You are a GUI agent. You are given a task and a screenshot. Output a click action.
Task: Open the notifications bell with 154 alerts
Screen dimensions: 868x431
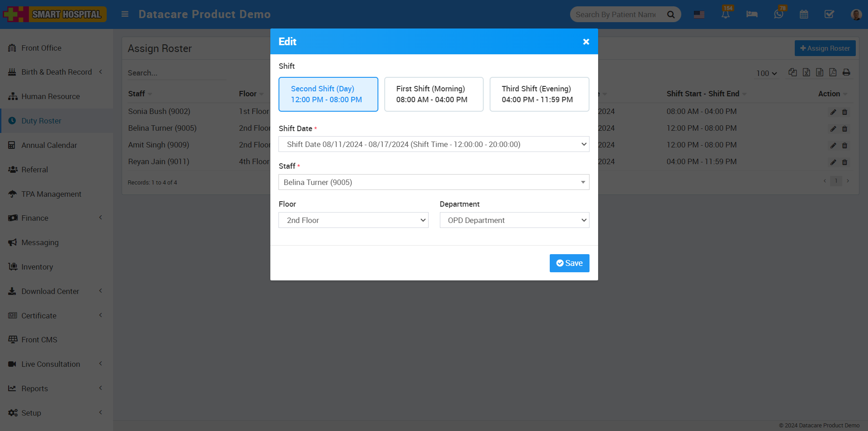pyautogui.click(x=726, y=14)
